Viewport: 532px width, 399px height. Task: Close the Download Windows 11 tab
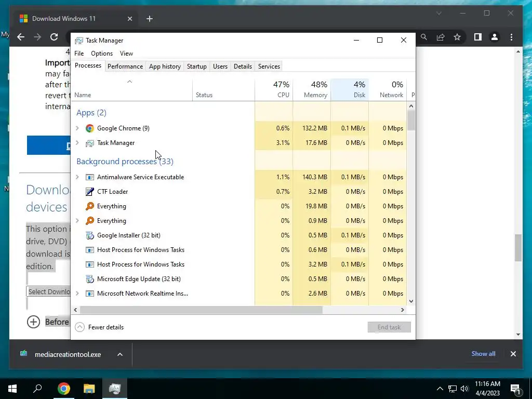click(x=129, y=19)
